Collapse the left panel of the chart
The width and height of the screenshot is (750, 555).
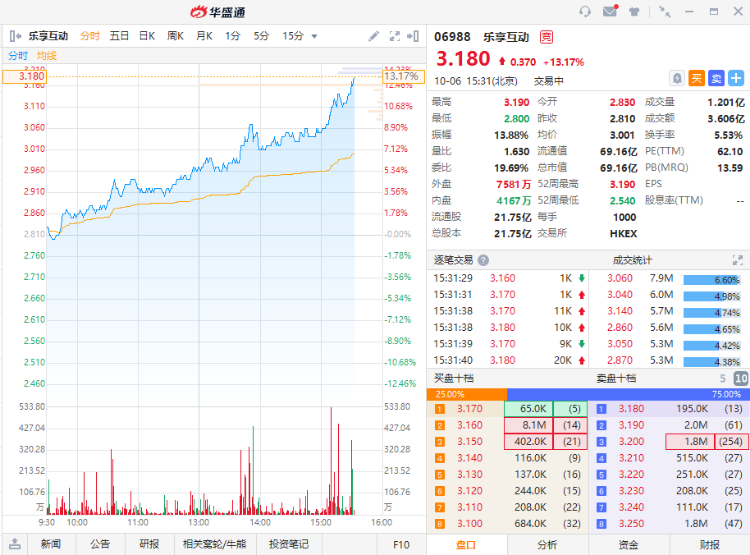pyautogui.click(x=15, y=36)
